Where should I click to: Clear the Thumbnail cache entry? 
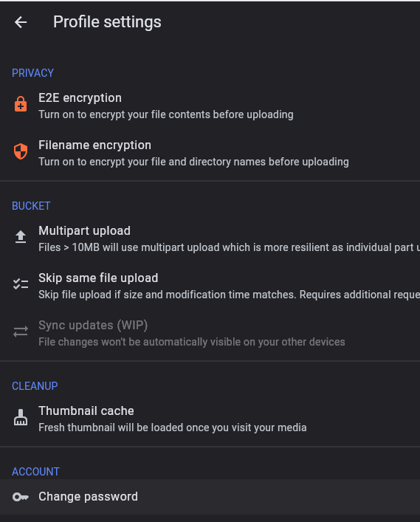[x=210, y=419]
